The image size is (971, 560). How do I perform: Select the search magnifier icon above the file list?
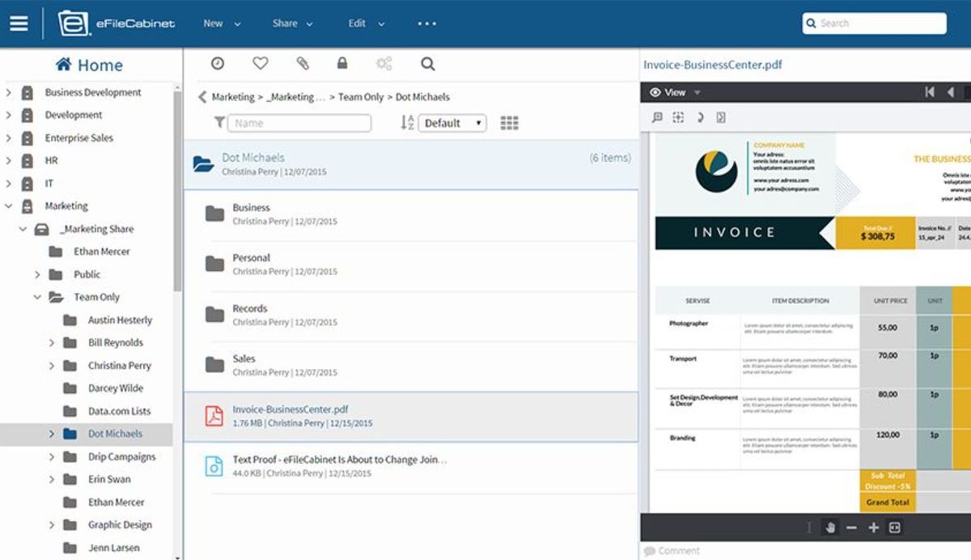[x=428, y=63]
